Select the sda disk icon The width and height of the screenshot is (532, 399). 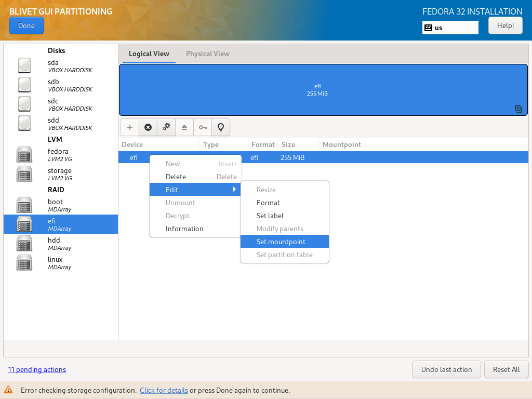24,65
